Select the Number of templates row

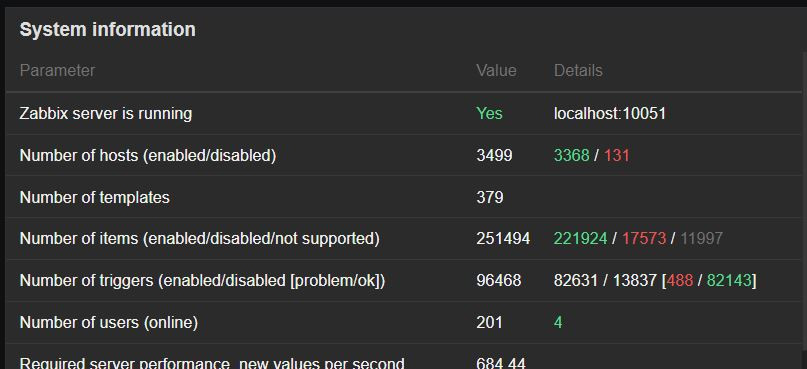point(404,197)
